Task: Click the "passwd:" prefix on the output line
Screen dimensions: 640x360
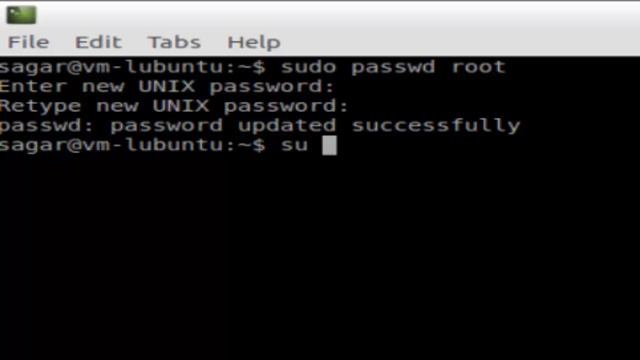Action: click(47, 127)
